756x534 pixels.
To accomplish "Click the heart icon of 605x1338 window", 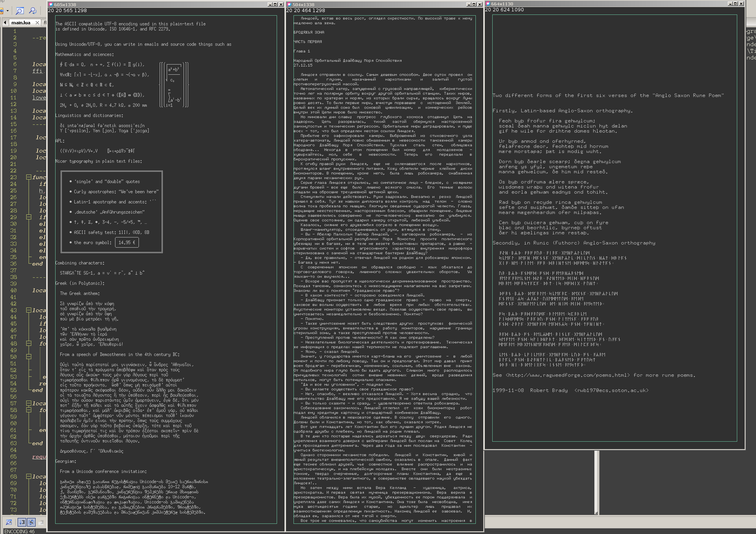I will [51, 4].
